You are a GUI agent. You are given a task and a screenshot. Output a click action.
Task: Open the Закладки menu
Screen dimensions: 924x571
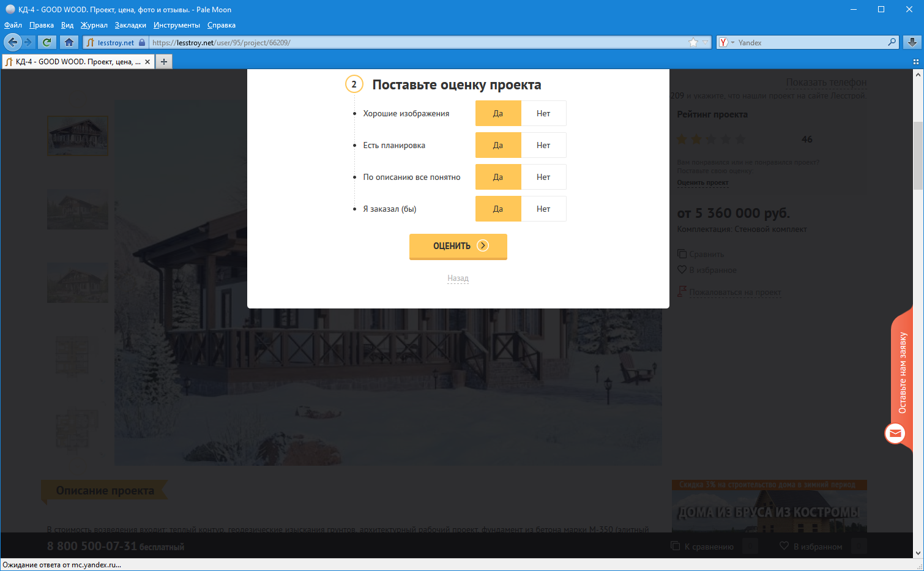[130, 25]
